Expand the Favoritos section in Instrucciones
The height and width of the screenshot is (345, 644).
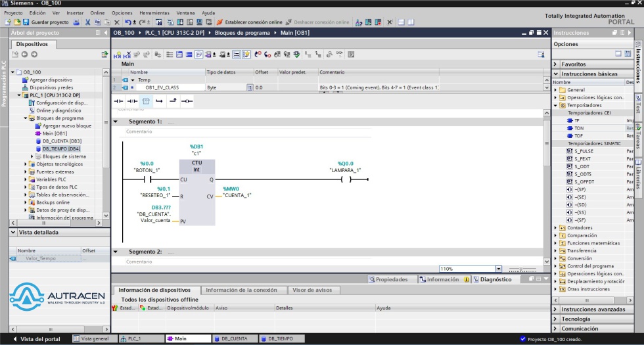556,64
